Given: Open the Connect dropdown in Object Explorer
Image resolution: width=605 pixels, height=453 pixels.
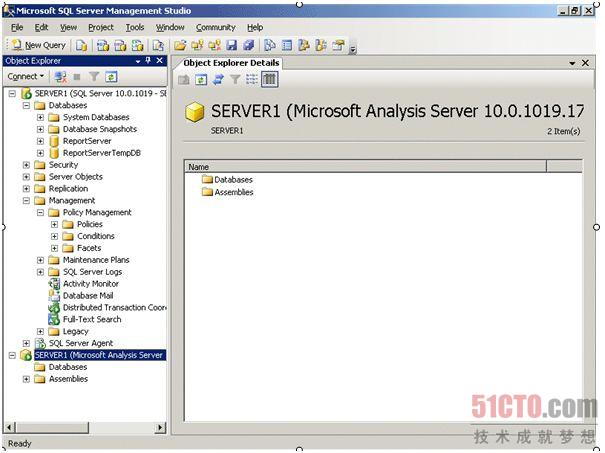Looking at the screenshot, I should point(25,76).
